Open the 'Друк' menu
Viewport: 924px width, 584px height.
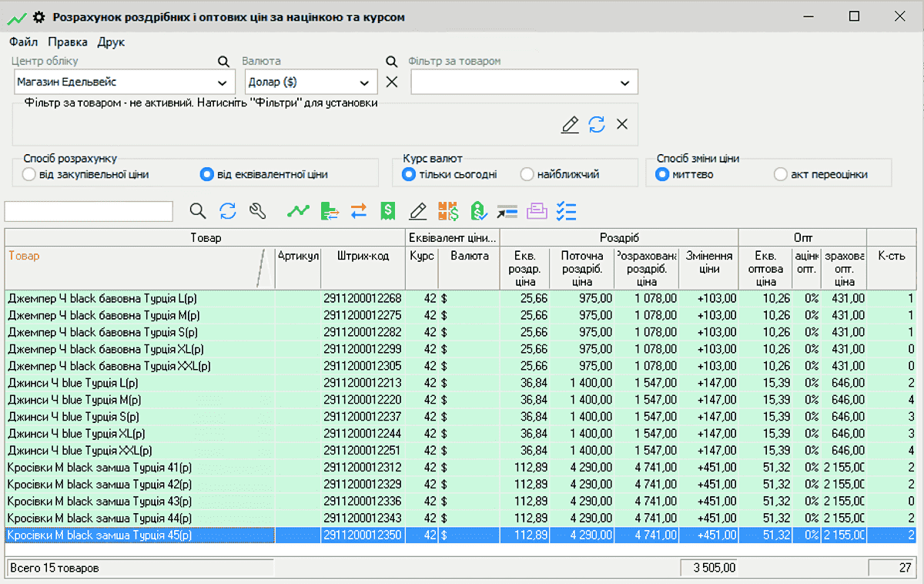point(111,42)
